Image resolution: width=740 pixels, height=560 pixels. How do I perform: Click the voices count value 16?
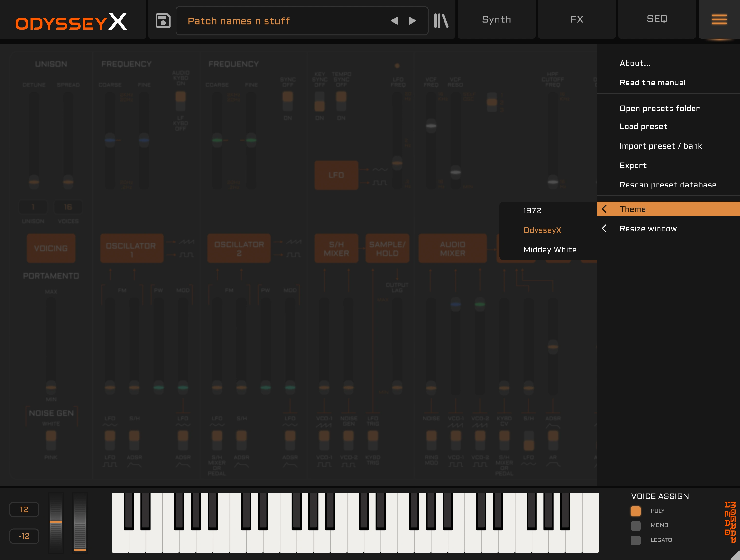68,207
